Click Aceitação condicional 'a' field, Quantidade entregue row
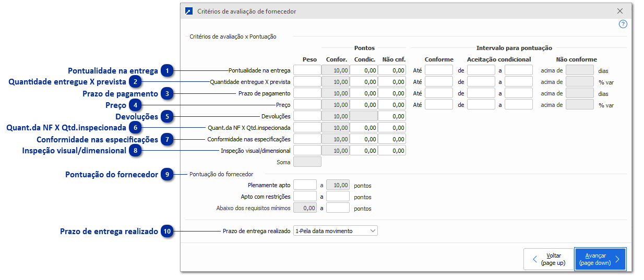The width and height of the screenshot is (644, 280). [519, 81]
